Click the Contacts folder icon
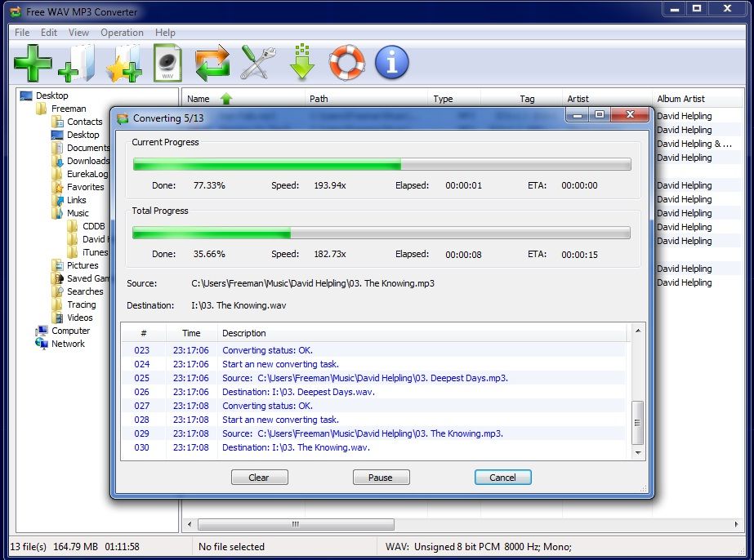This screenshot has width=754, height=560. pyautogui.click(x=57, y=122)
